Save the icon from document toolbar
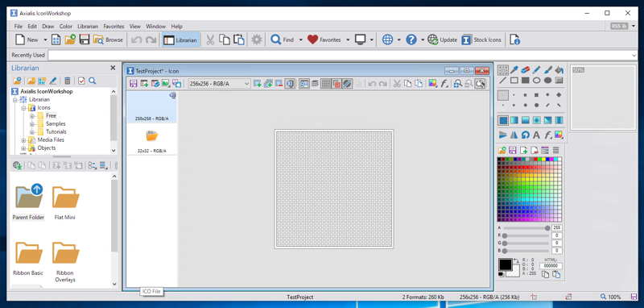 coord(134,84)
